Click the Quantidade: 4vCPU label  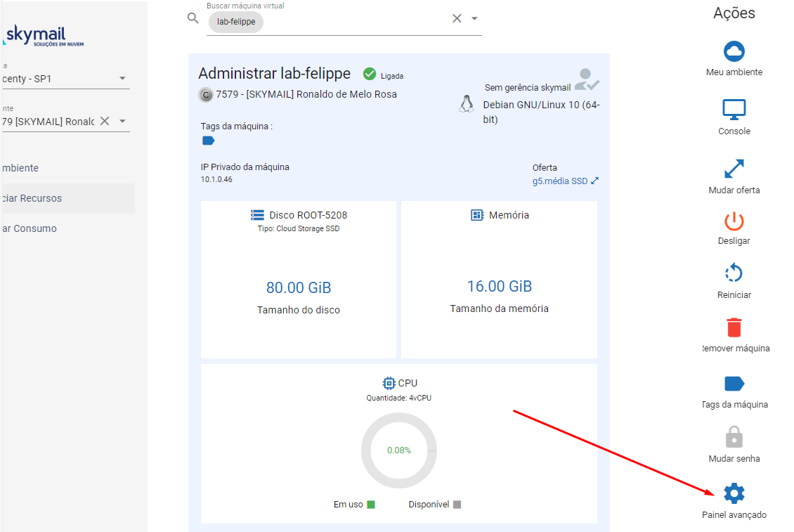[399, 398]
